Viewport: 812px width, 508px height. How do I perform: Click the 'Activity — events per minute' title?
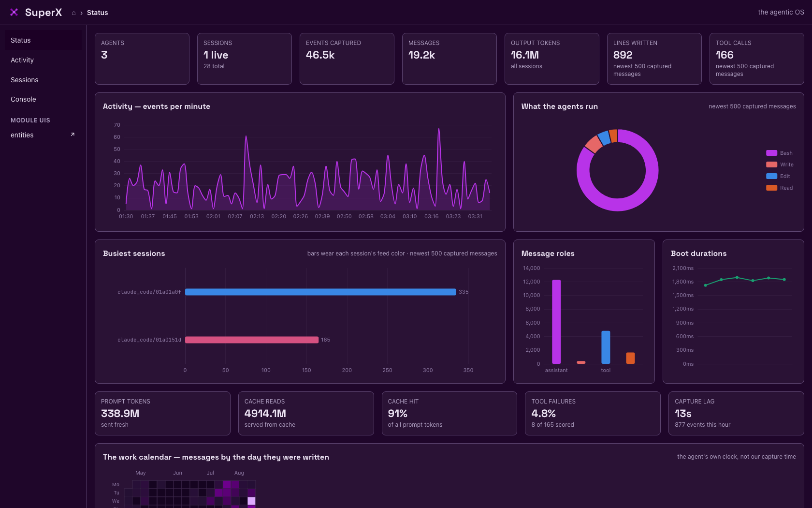coord(157,106)
